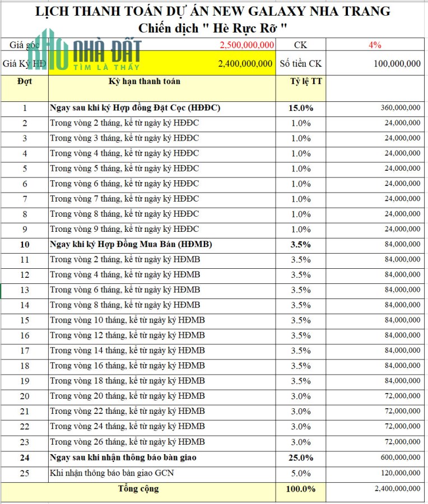Click the Kỳ hạn thanh toán header
428x504 pixels.
(x=162, y=88)
